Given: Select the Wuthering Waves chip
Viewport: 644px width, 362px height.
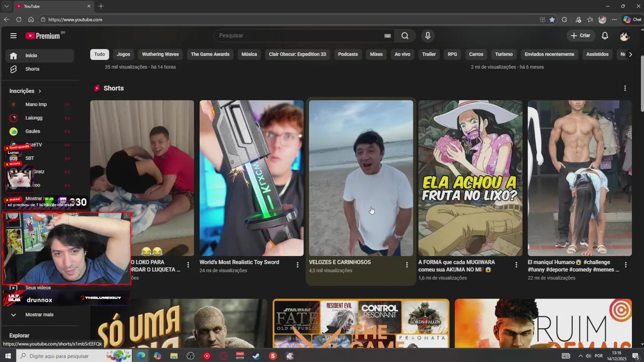Looking at the screenshot, I should coord(160,54).
